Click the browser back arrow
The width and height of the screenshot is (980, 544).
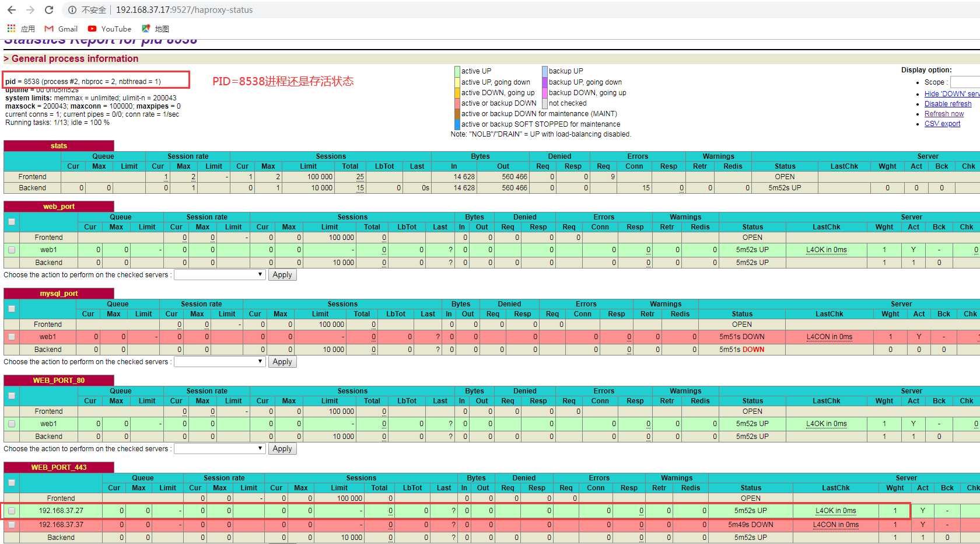tap(12, 10)
